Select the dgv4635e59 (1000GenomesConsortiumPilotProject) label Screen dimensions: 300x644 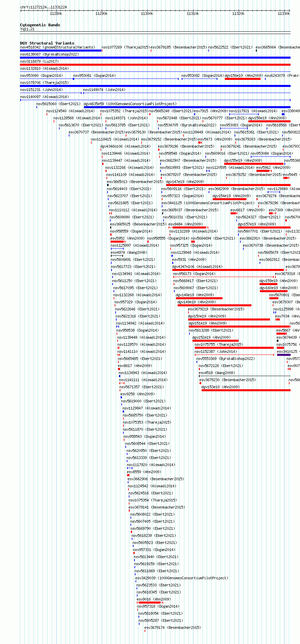tap(130, 104)
